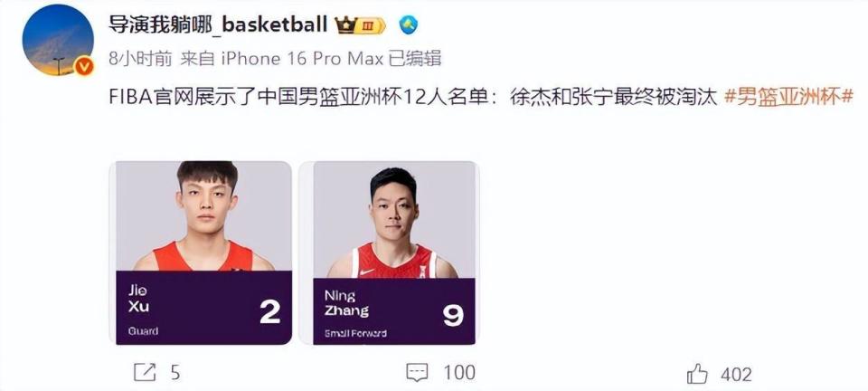This screenshot has width=868, height=391.
Task: Open username 导演我躺哪_basketball profile
Action: 218,24
